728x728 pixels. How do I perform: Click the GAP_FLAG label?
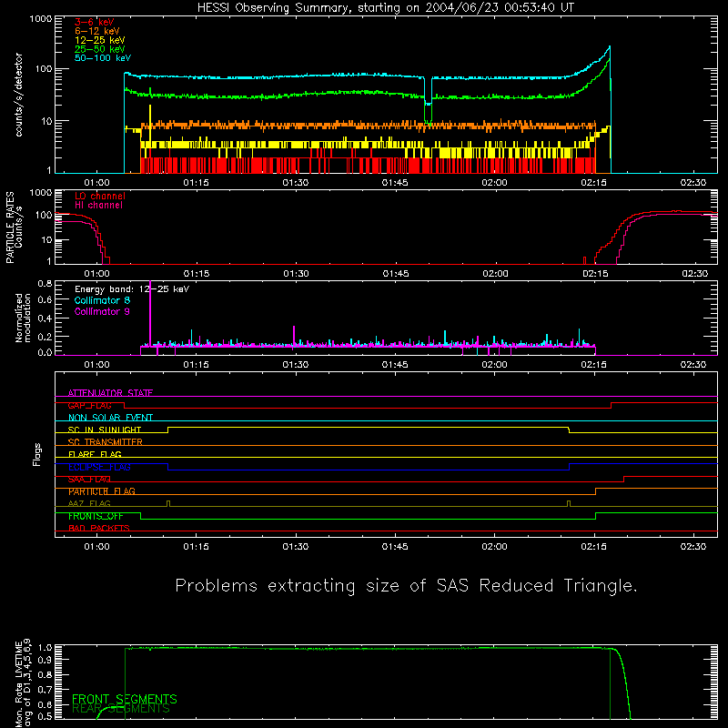coord(89,405)
